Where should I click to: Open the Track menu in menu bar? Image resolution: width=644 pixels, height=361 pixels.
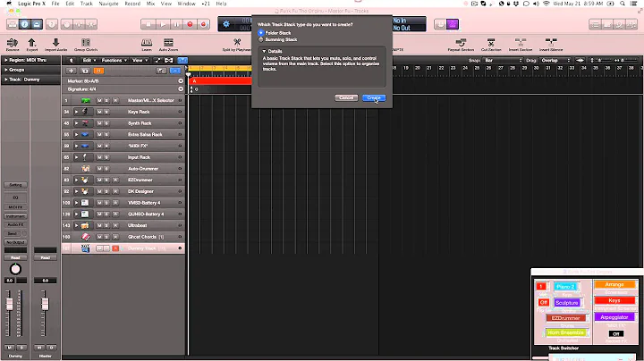point(86,4)
